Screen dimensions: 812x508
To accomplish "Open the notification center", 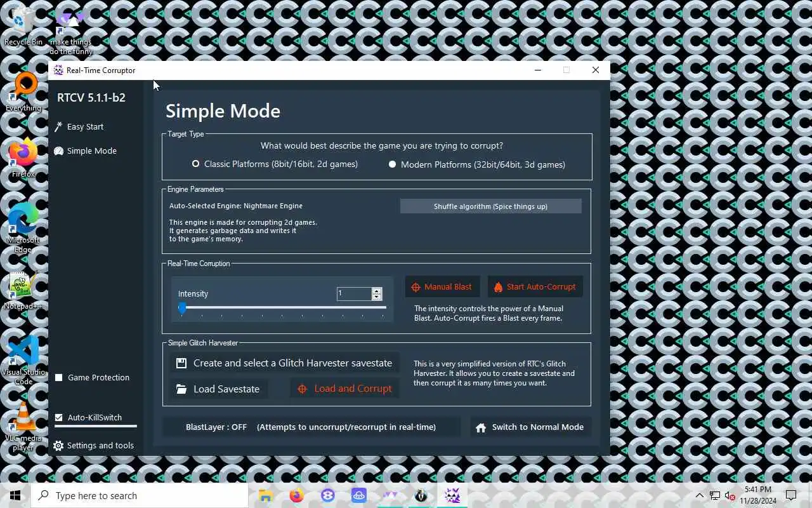I will click(791, 495).
